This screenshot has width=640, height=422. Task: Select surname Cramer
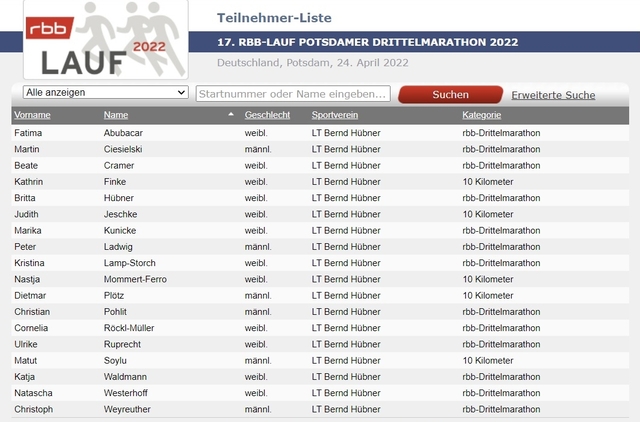tap(119, 166)
